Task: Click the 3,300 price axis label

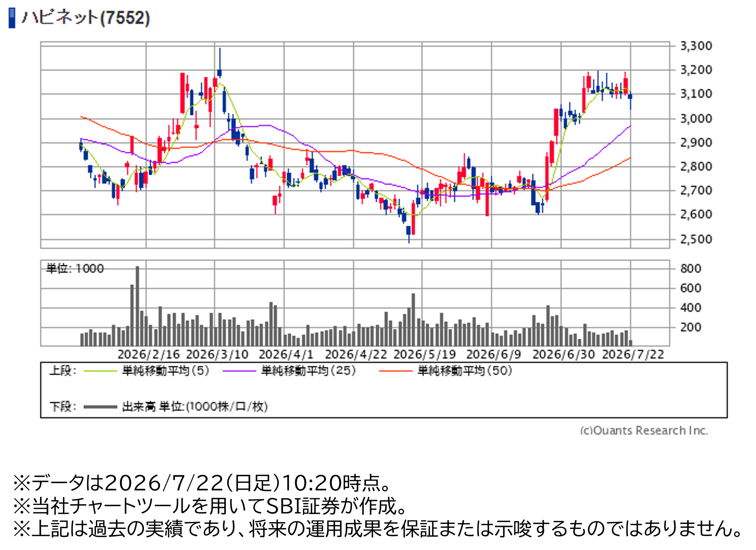Action: (696, 46)
